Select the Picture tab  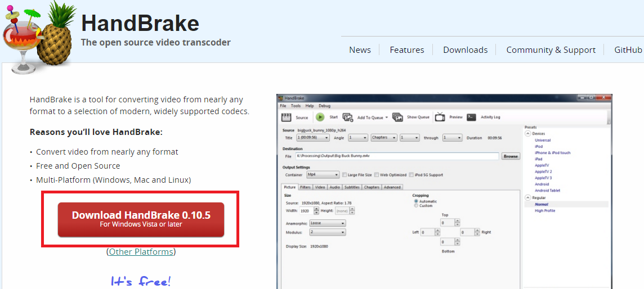pos(290,187)
